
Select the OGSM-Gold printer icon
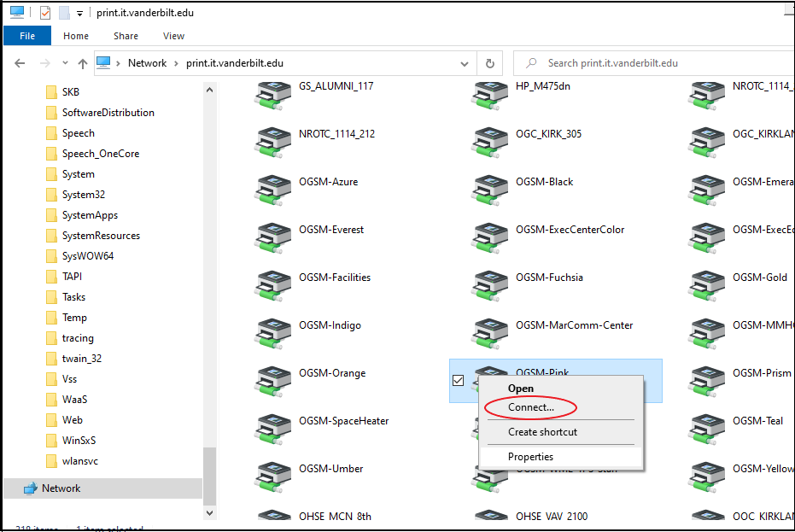pyautogui.click(x=707, y=286)
